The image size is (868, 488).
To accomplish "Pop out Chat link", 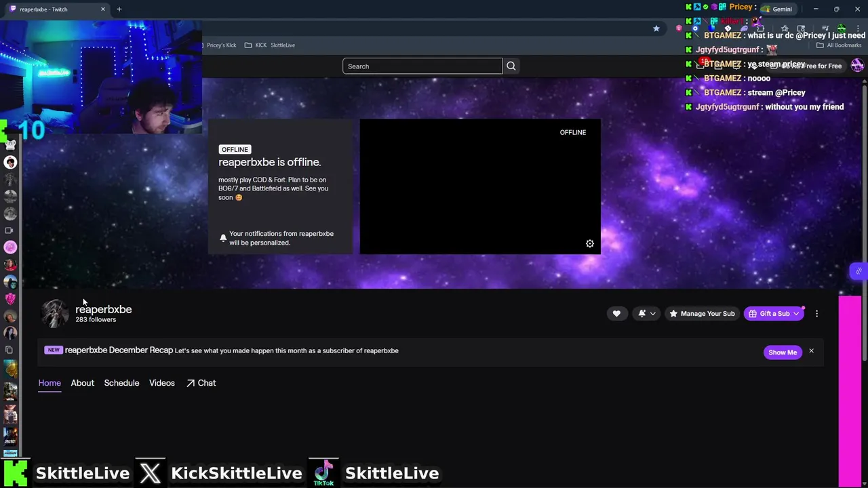I will (201, 383).
